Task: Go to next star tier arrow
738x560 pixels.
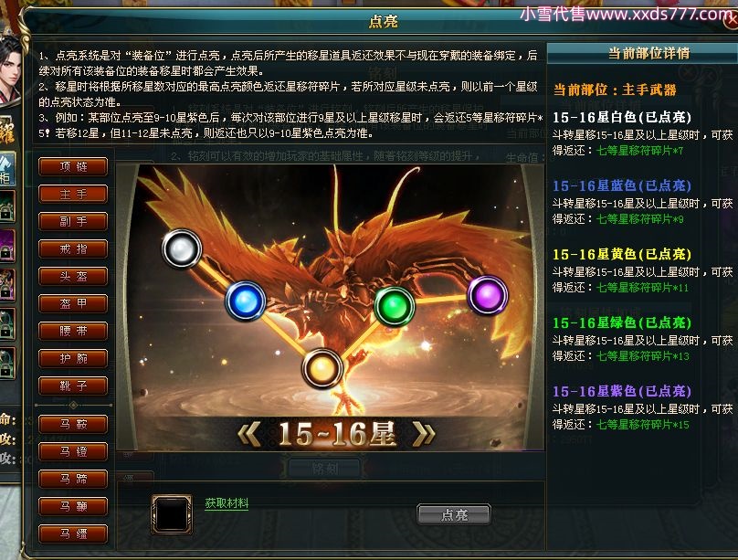Action: pos(424,434)
